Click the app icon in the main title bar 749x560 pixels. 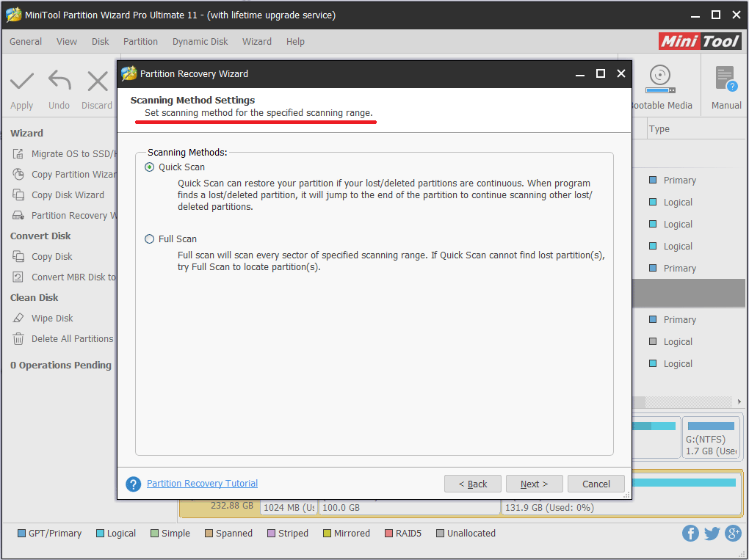[x=13, y=15]
